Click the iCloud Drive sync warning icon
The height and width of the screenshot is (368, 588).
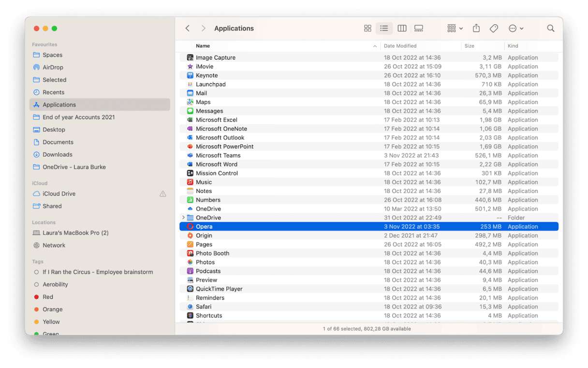tap(163, 193)
